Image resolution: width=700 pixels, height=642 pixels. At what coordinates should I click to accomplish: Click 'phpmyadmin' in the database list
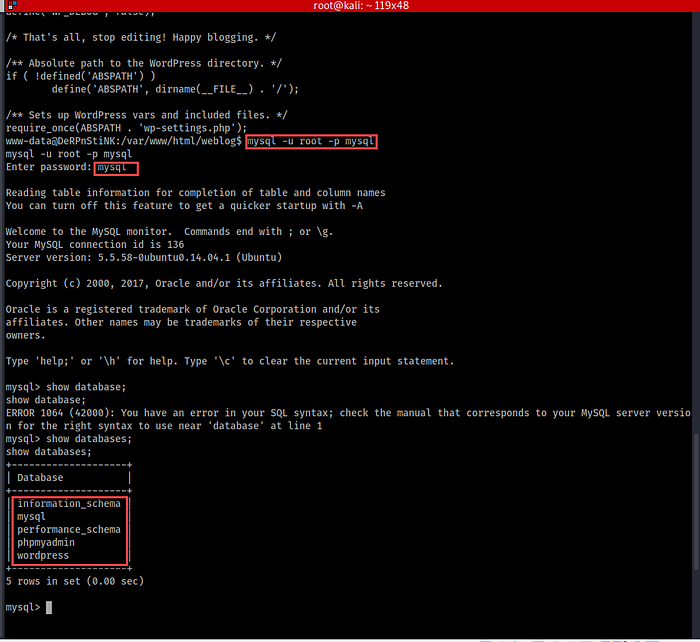click(x=46, y=543)
